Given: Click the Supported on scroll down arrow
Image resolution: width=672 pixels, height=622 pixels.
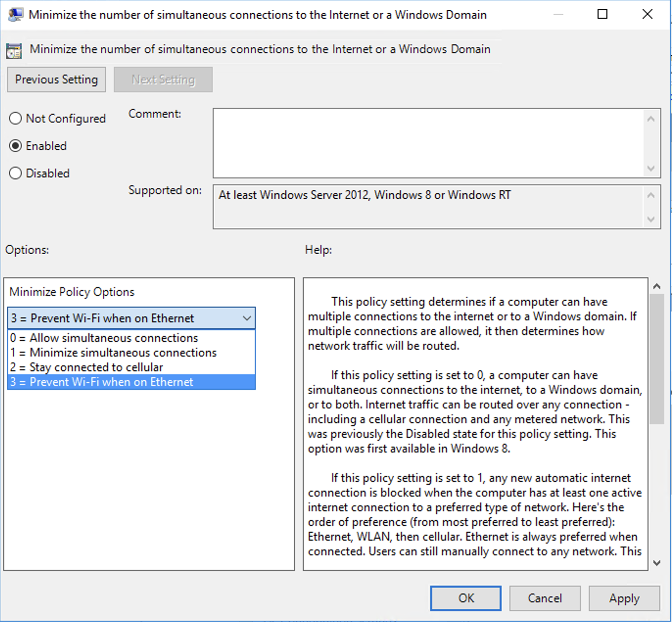Looking at the screenshot, I should 651,219.
